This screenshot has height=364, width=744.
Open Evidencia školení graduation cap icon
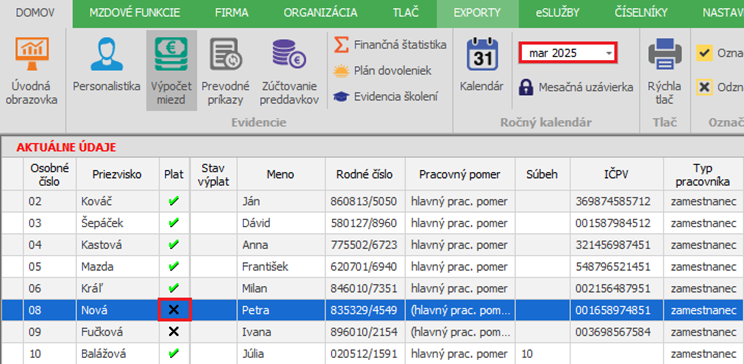(x=341, y=97)
